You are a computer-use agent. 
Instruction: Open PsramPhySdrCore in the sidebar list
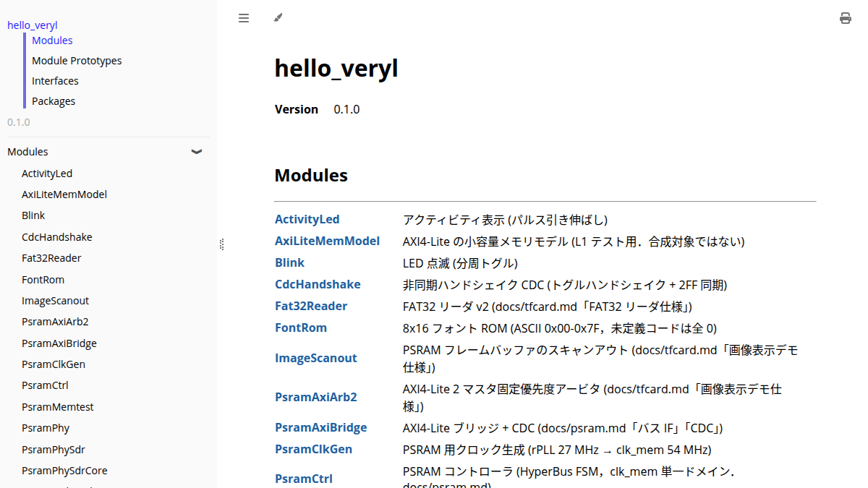(64, 471)
